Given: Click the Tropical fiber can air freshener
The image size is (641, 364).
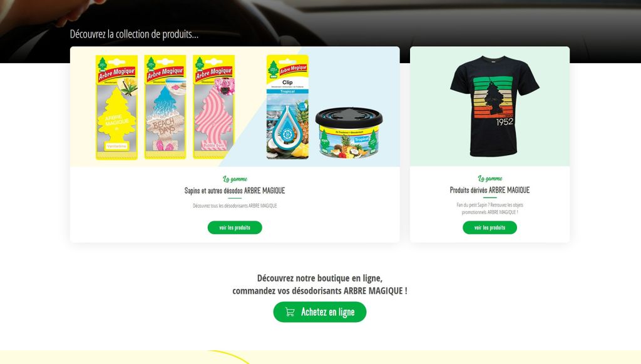Looking at the screenshot, I should [x=349, y=133].
